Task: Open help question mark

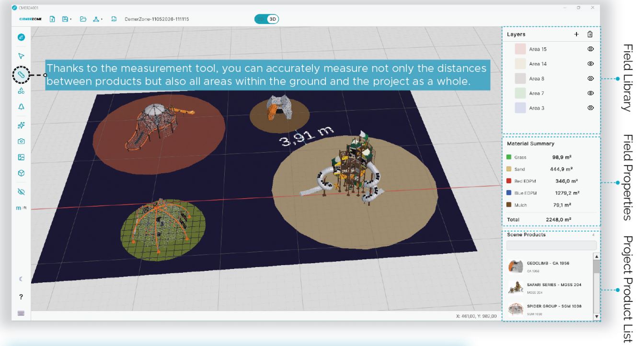Action: tap(21, 297)
